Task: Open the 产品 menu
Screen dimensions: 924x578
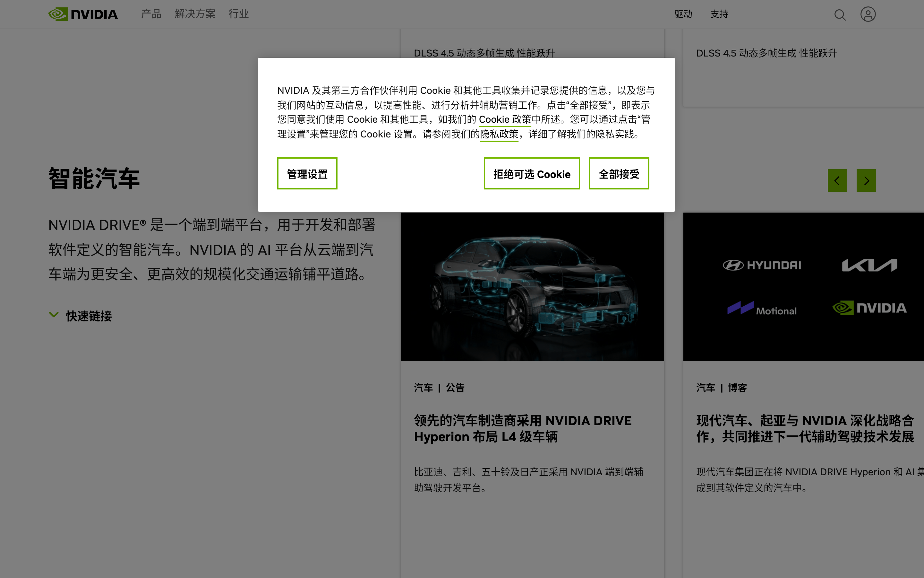Action: tap(151, 14)
